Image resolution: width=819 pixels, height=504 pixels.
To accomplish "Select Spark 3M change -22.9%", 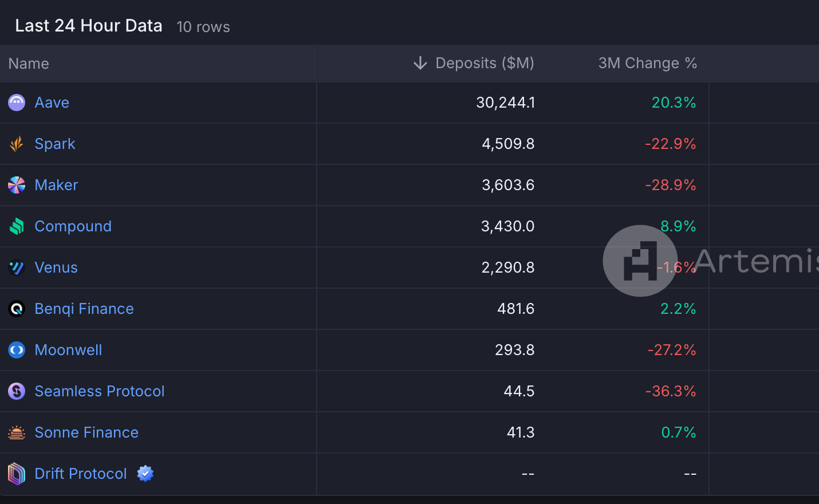I will click(x=671, y=144).
